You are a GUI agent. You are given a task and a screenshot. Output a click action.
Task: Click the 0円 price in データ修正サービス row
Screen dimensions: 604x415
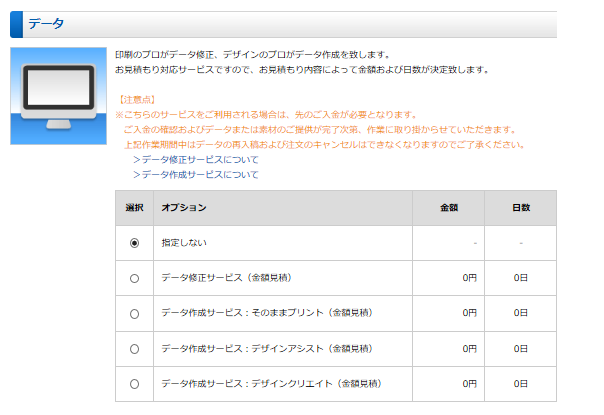(x=469, y=278)
